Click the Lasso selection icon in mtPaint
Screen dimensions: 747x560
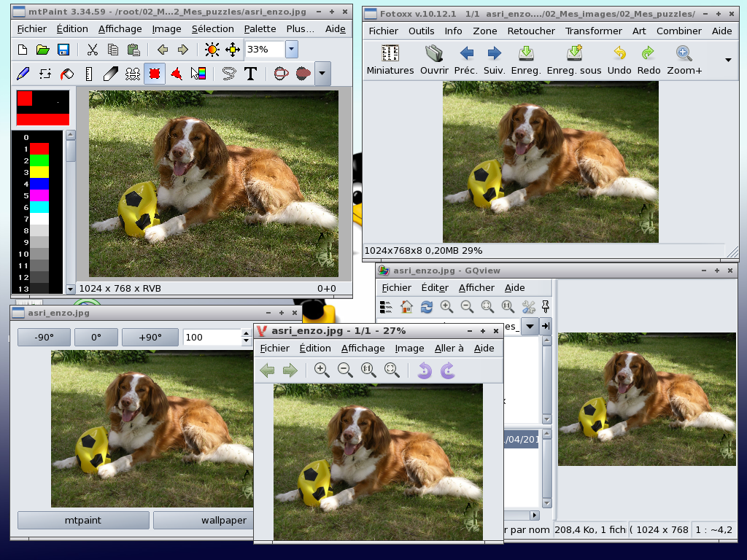[229, 74]
